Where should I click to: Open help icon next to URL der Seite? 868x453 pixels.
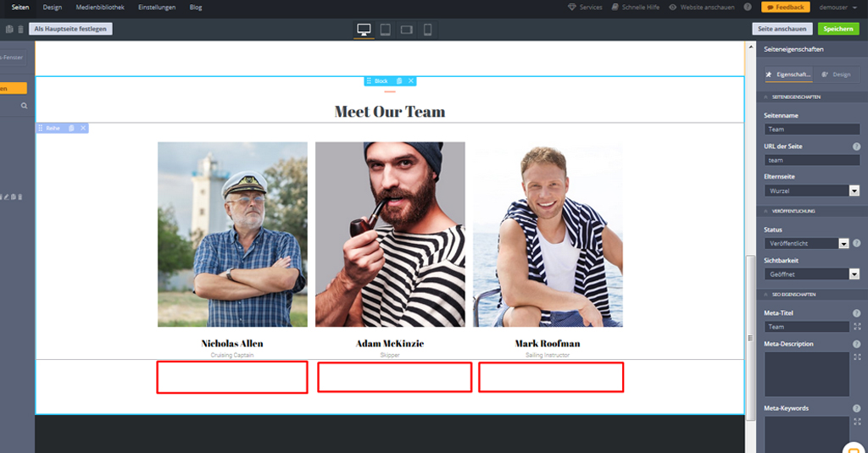click(x=856, y=146)
